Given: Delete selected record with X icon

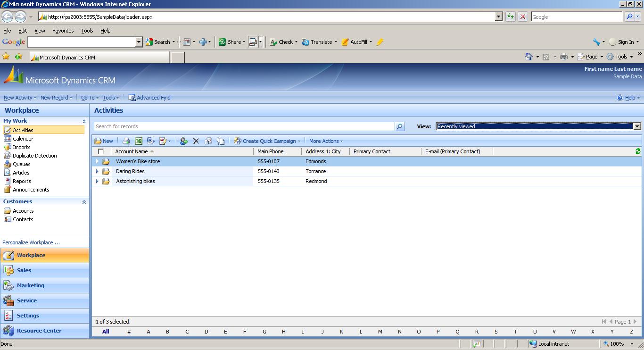Looking at the screenshot, I should tap(196, 141).
